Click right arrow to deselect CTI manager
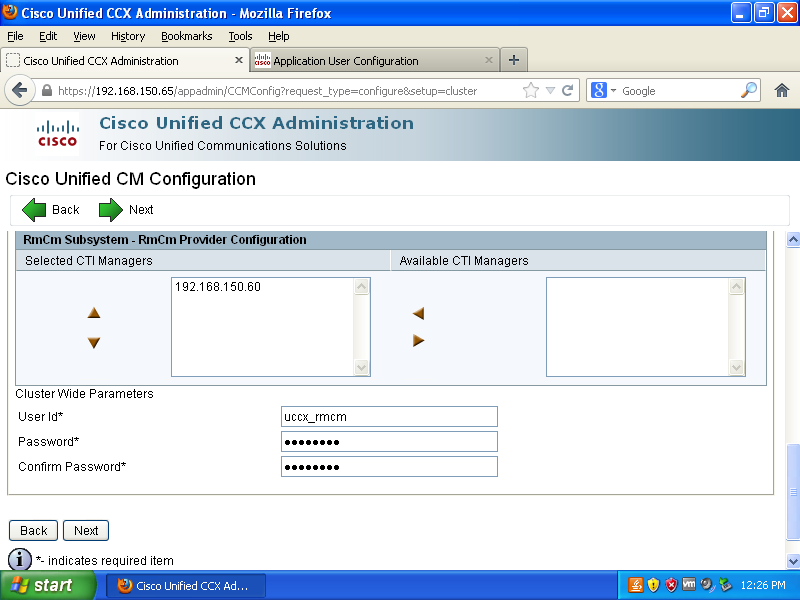The width and height of the screenshot is (800, 600). point(418,340)
